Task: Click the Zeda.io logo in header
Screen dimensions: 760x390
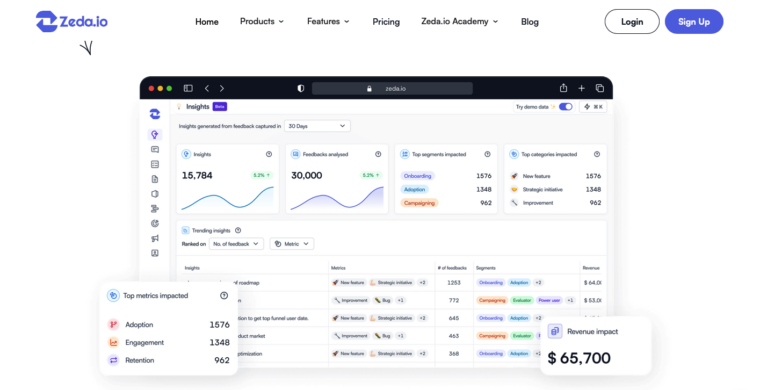Action: [72, 21]
